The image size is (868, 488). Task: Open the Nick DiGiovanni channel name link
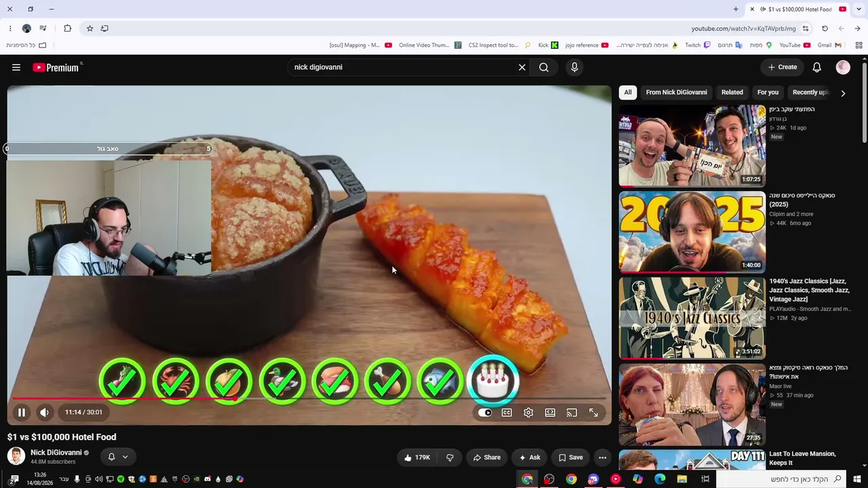(56, 452)
